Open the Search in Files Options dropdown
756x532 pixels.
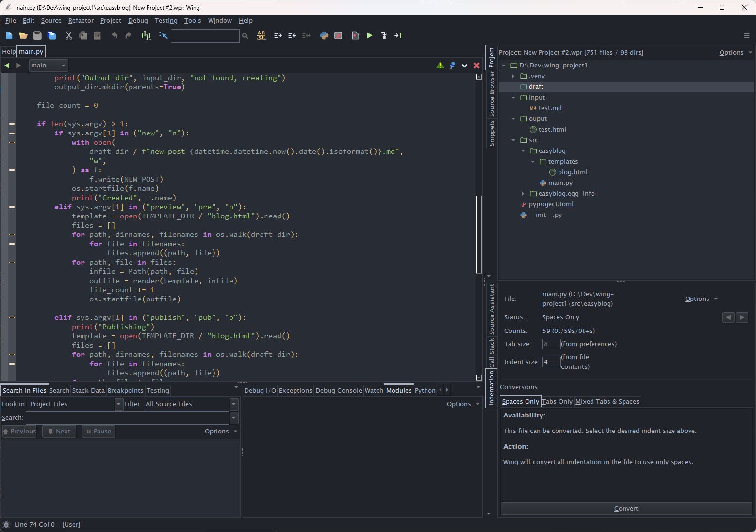click(x=221, y=432)
